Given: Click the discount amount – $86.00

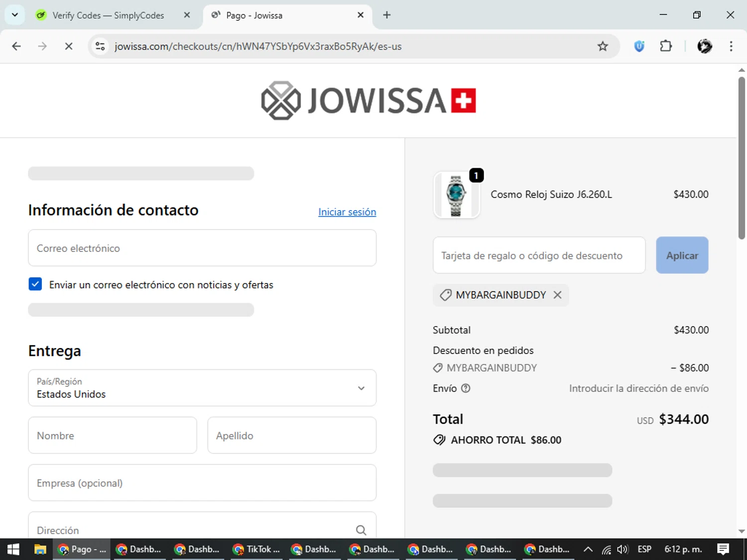Looking at the screenshot, I should [690, 368].
